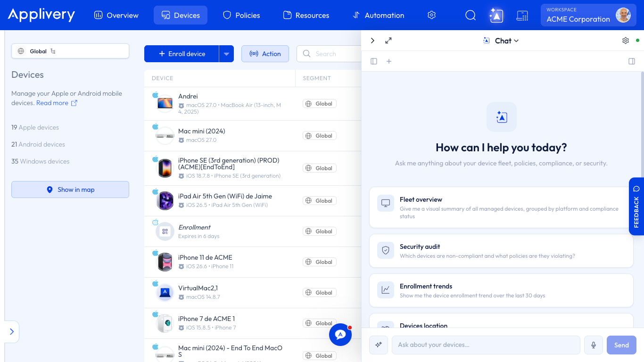Click the Action button
The image size is (644, 362).
tap(265, 54)
